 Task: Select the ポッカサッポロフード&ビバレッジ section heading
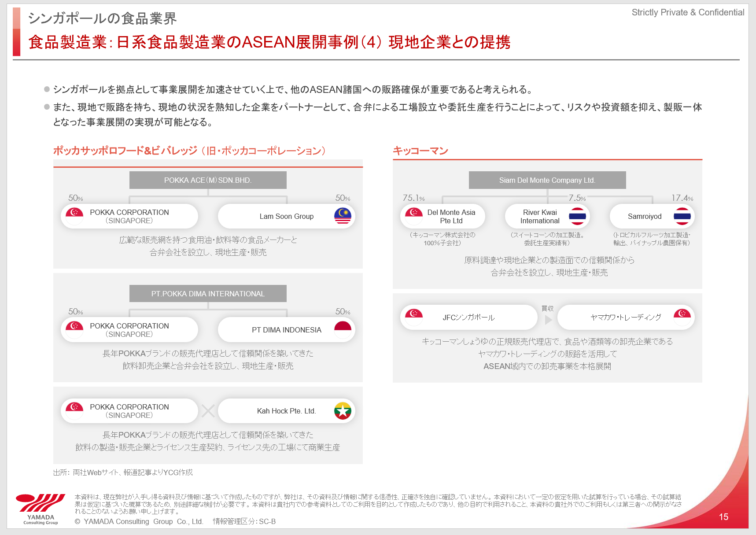[x=189, y=150]
